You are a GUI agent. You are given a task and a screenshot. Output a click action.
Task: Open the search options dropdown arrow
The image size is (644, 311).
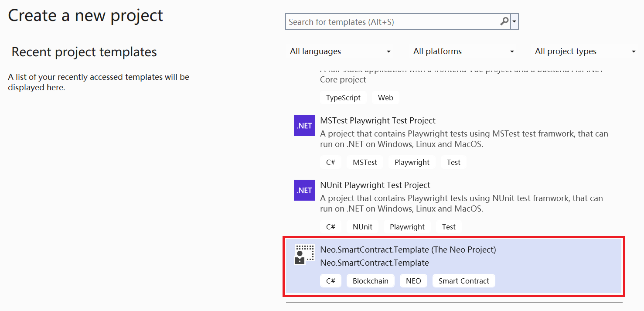[x=515, y=21]
